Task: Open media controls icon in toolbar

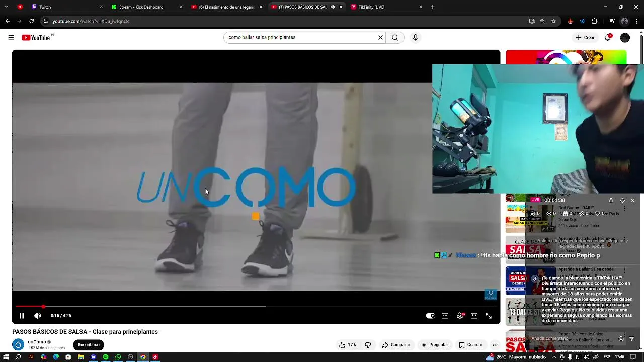Action: click(612, 21)
